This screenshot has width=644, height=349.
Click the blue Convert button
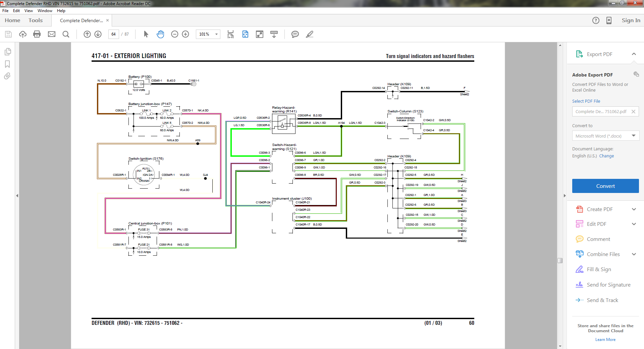[605, 186]
